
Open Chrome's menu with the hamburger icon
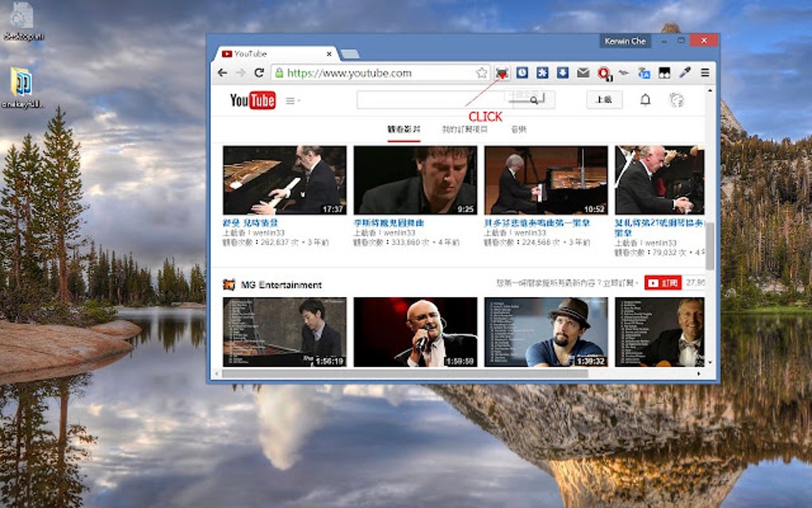tap(705, 72)
